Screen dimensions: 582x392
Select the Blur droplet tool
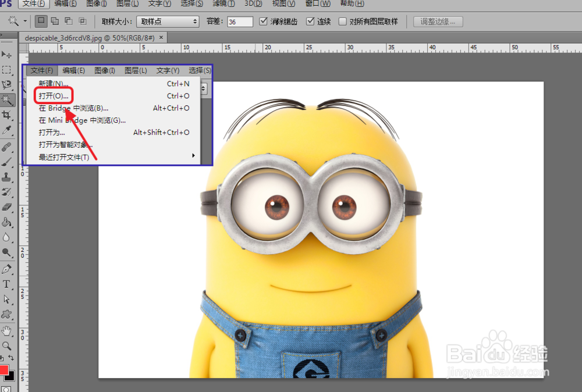pos(6,237)
